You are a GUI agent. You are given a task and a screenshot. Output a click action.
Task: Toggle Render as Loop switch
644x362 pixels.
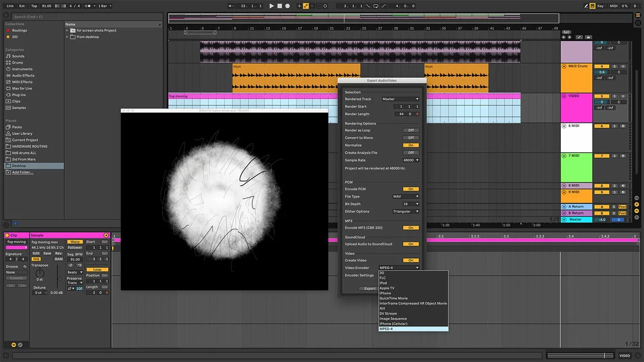click(x=411, y=130)
